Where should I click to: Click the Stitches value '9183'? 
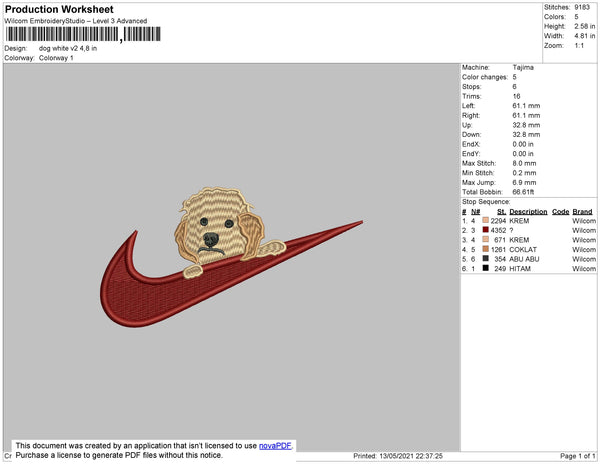point(582,7)
